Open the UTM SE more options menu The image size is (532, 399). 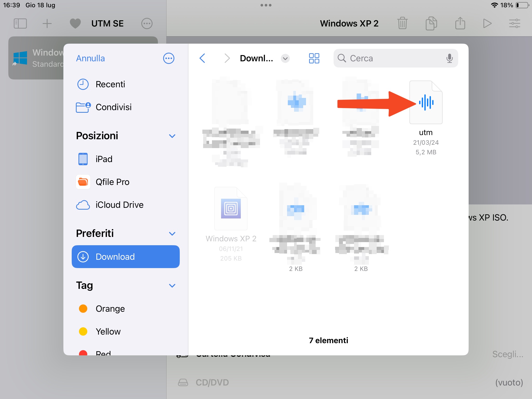pos(147,23)
